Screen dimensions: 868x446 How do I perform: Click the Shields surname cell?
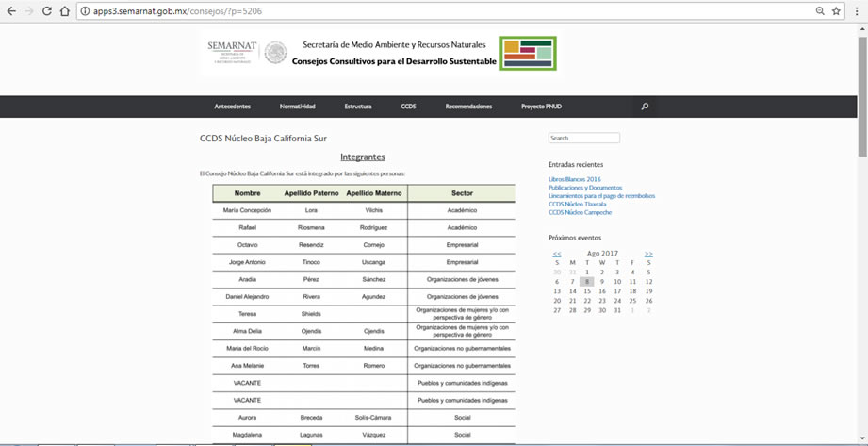(311, 314)
